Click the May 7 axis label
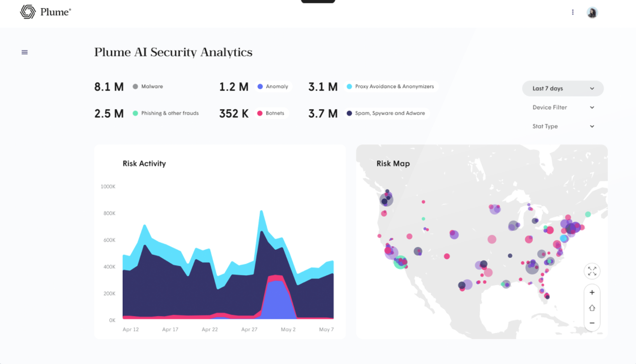Image resolution: width=636 pixels, height=364 pixels. [x=327, y=330]
